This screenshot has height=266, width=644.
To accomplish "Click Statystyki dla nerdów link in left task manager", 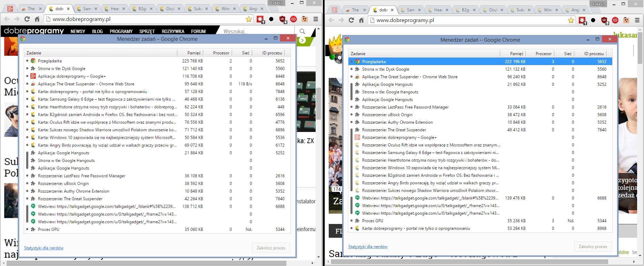I will pyautogui.click(x=44, y=248).
